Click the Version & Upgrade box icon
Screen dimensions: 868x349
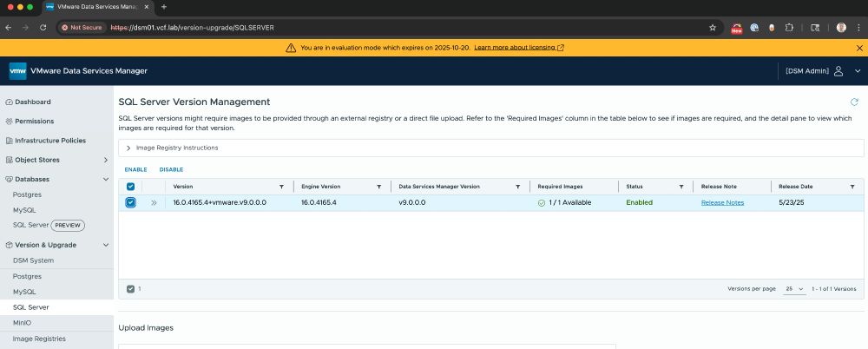tap(9, 245)
